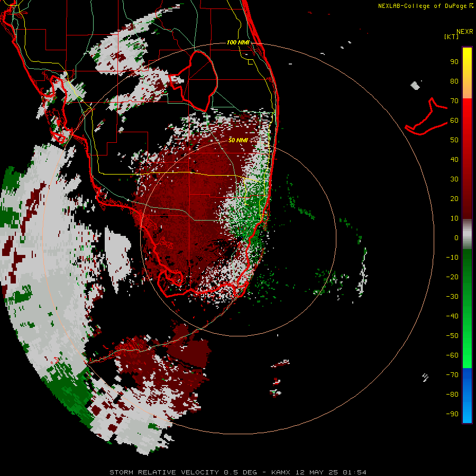Click the -80 value on velocity scale
The image size is (476, 476).
pyautogui.click(x=452, y=395)
